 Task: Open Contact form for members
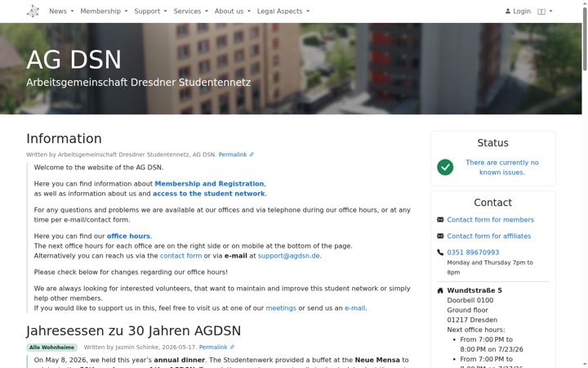click(x=491, y=220)
